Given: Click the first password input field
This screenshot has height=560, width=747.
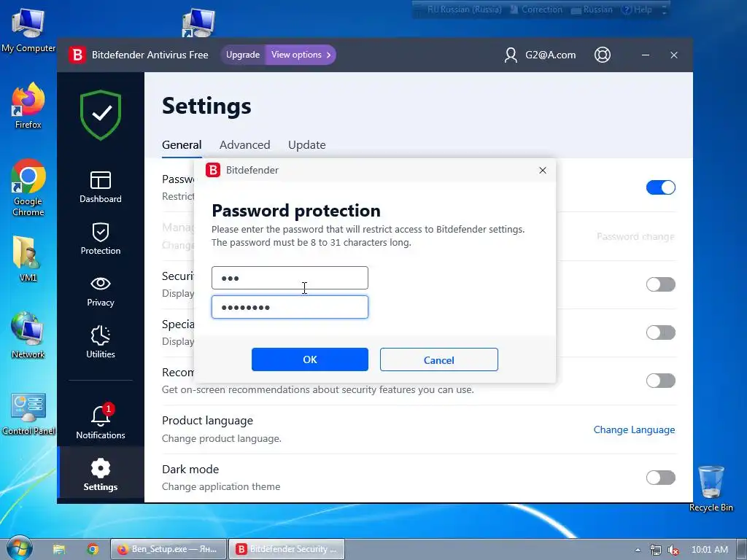Looking at the screenshot, I should pos(290,278).
